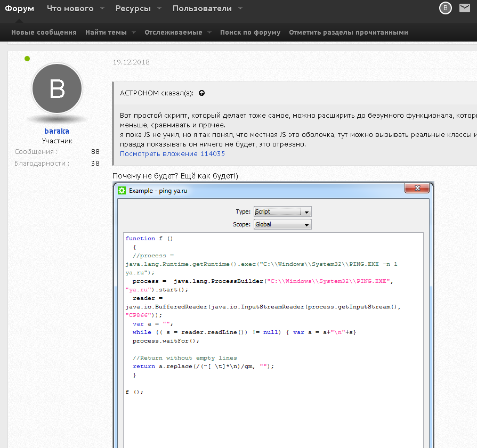Viewport: 477px width, 448px height.
Task: Expand the Пользователи dropdown arrow
Action: click(x=240, y=9)
